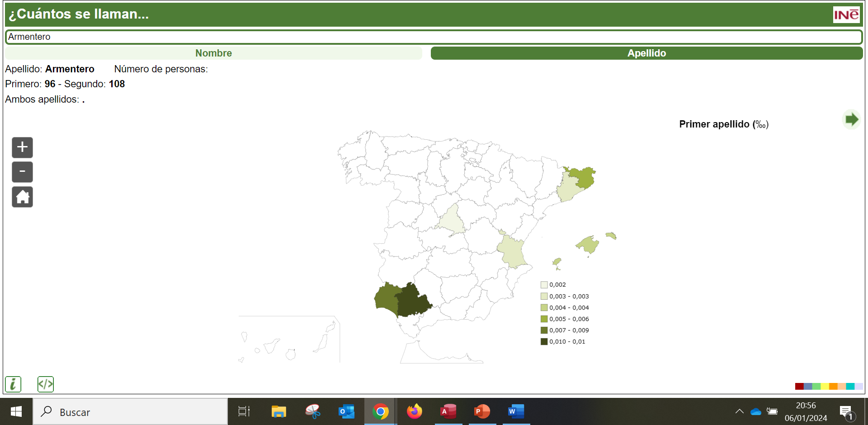This screenshot has height=425, width=868.
Task: Open the Windows notification center
Action: pyautogui.click(x=846, y=411)
